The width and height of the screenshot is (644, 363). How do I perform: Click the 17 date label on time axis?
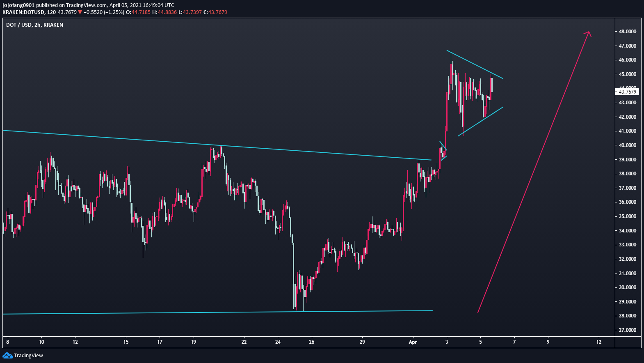[x=160, y=342]
